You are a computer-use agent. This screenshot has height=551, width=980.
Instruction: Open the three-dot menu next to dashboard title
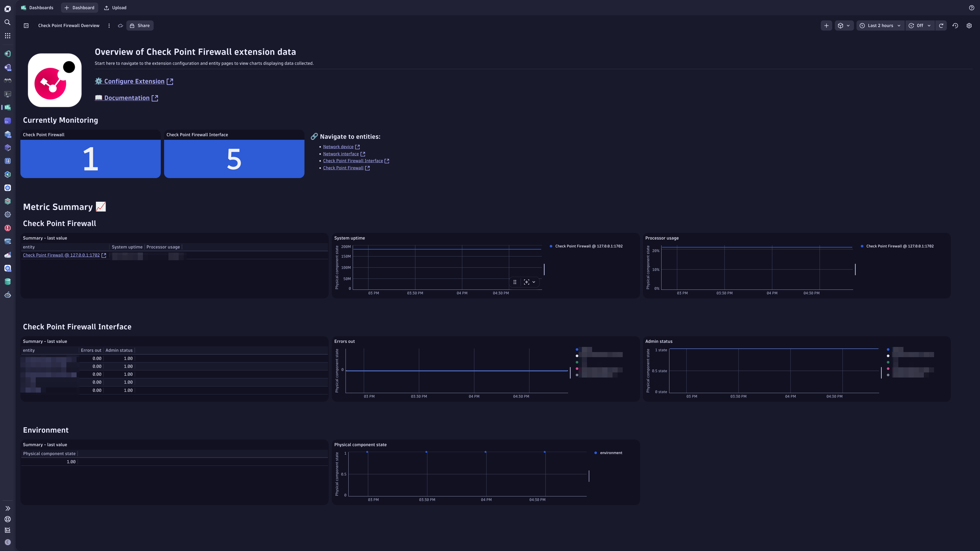(x=109, y=26)
